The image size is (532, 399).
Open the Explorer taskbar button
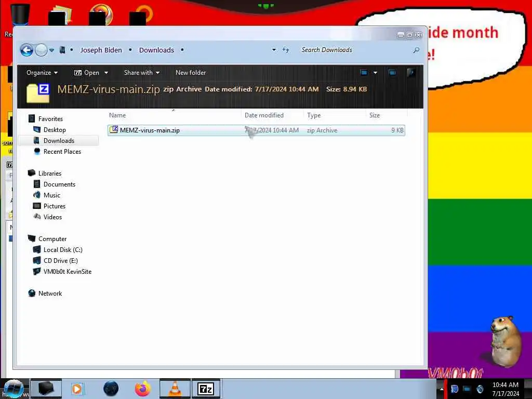click(46, 389)
